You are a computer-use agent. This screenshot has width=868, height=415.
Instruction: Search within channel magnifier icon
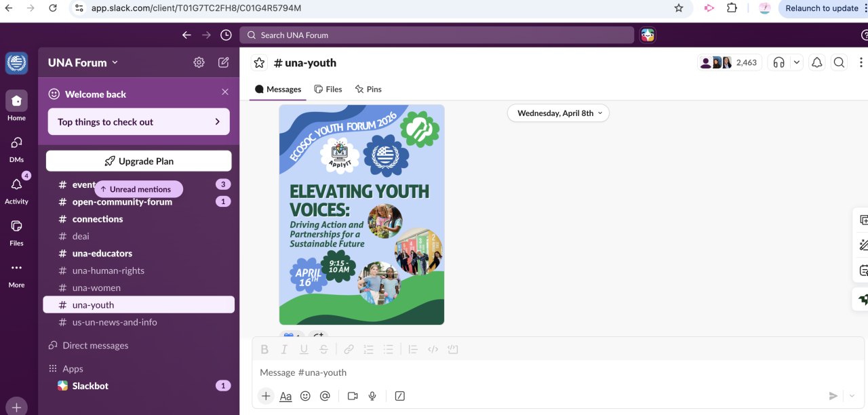click(839, 62)
